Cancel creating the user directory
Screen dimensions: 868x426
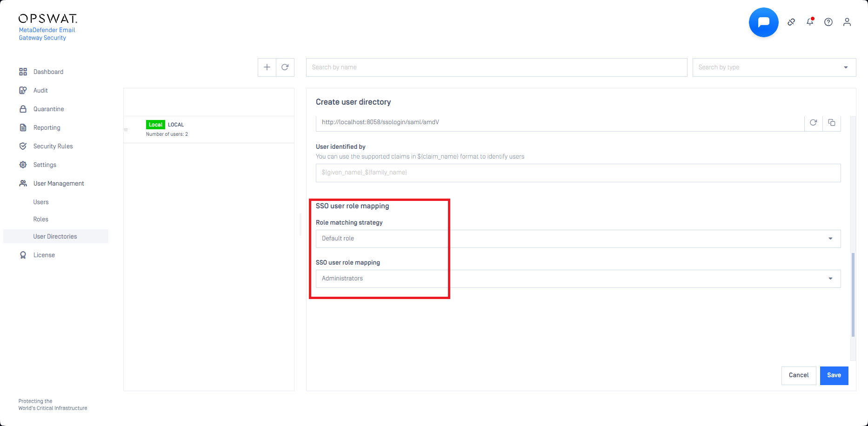[799, 375]
